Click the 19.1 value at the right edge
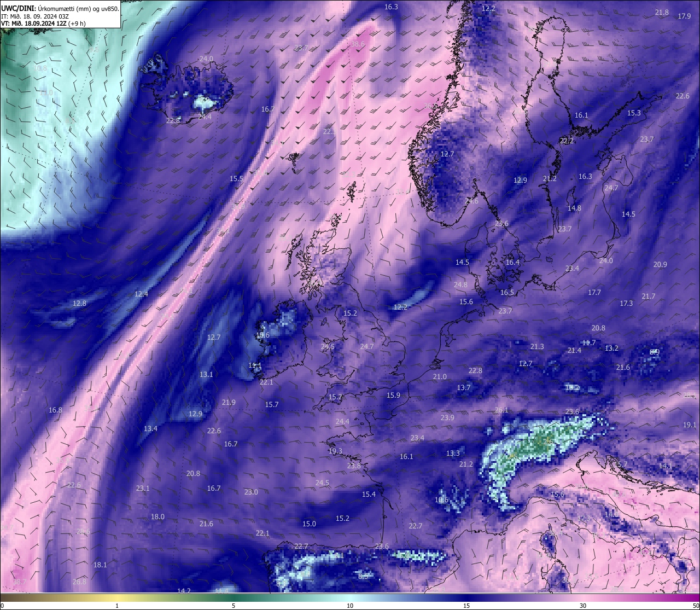Image resolution: width=700 pixels, height=610 pixels. click(x=690, y=425)
